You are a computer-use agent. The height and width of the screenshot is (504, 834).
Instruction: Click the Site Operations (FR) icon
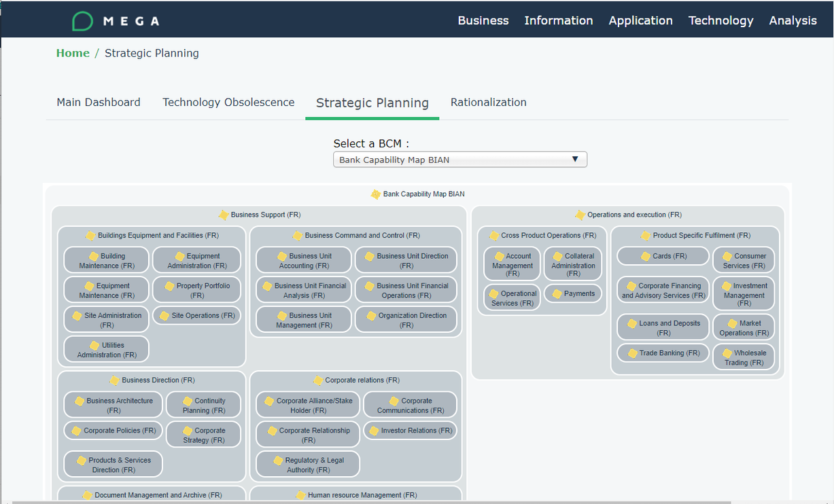coord(164,316)
